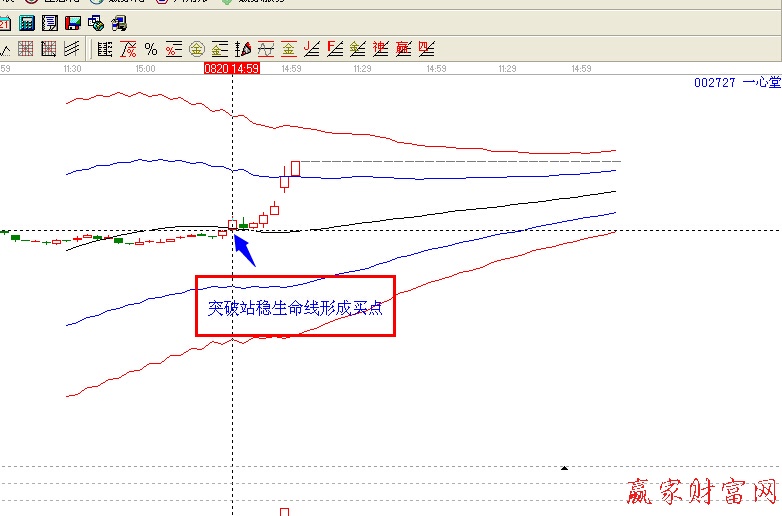
Task: Select the circled gold 金 tool
Action: (196, 49)
